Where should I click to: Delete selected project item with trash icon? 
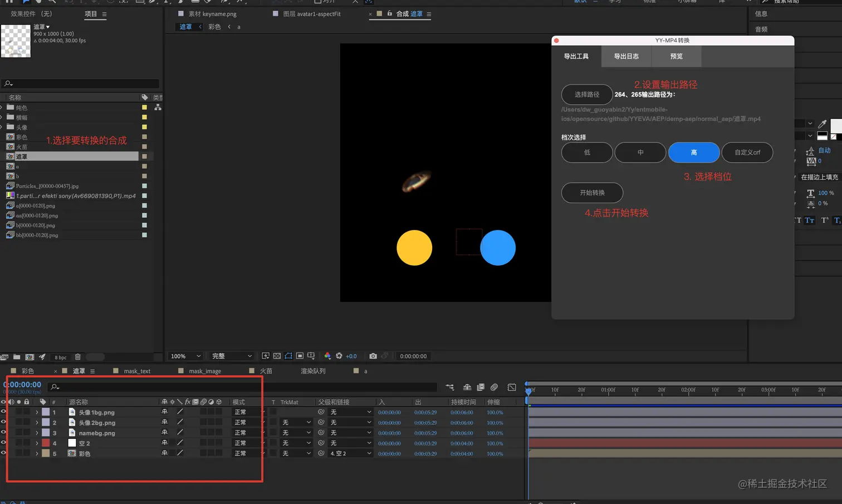pos(78,357)
